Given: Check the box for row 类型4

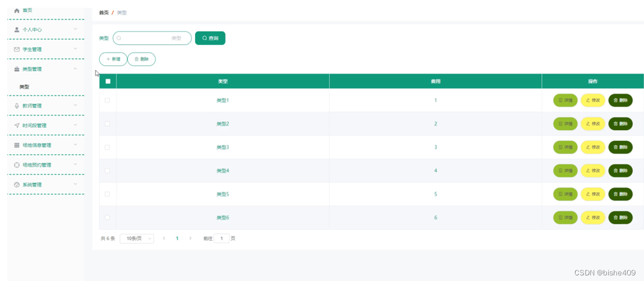Looking at the screenshot, I should click(107, 171).
